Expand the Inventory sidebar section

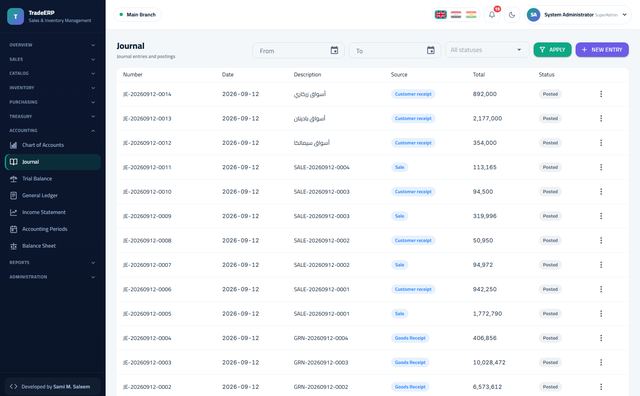pyautogui.click(x=52, y=88)
